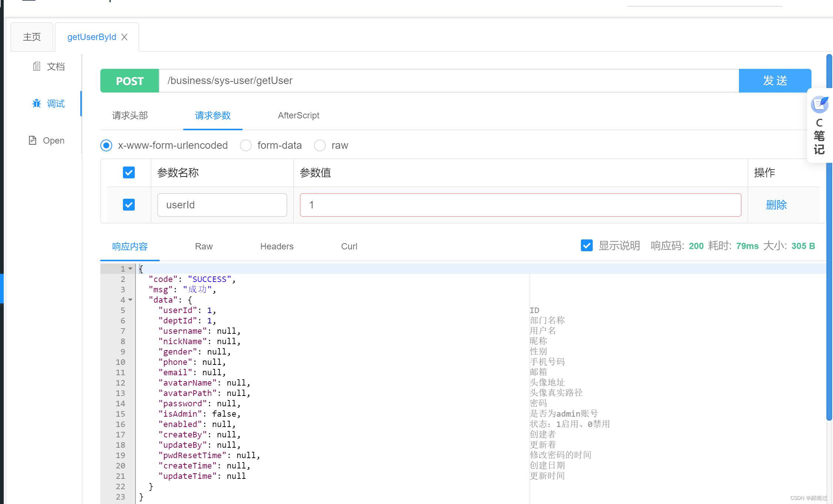Open the 文档 document icon

(x=36, y=66)
